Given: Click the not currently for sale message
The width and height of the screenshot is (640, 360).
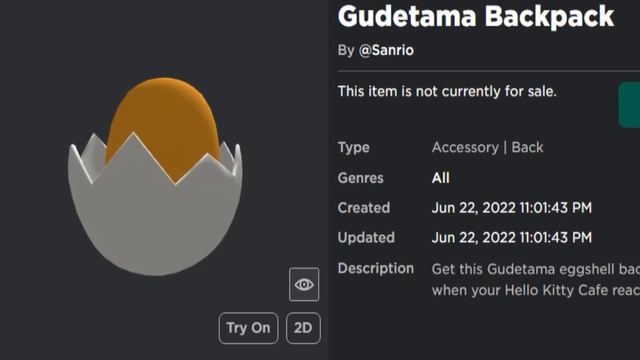Looking at the screenshot, I should (447, 91).
